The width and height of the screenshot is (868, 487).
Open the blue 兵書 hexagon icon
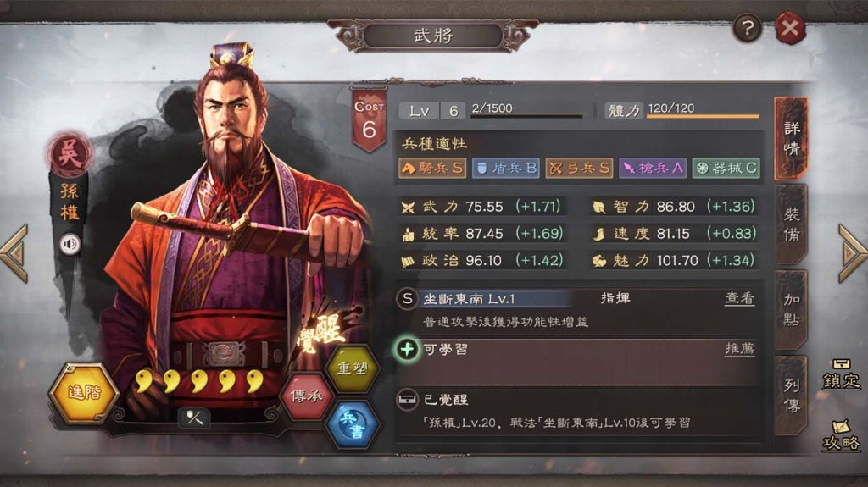352,424
